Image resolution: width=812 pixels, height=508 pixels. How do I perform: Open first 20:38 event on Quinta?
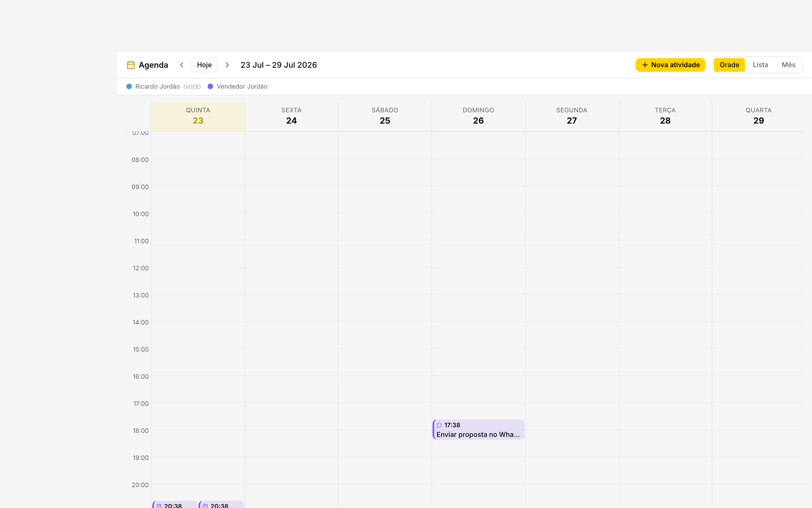point(175,504)
